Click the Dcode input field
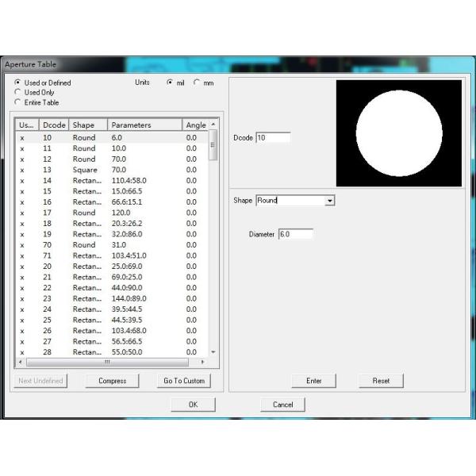Image resolution: width=476 pixels, height=476 pixels. click(273, 137)
